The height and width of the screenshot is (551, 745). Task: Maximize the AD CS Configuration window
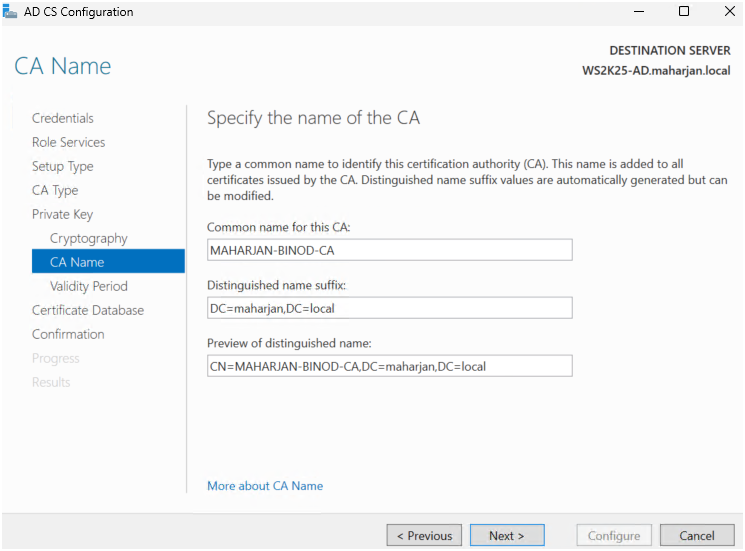[x=684, y=12]
